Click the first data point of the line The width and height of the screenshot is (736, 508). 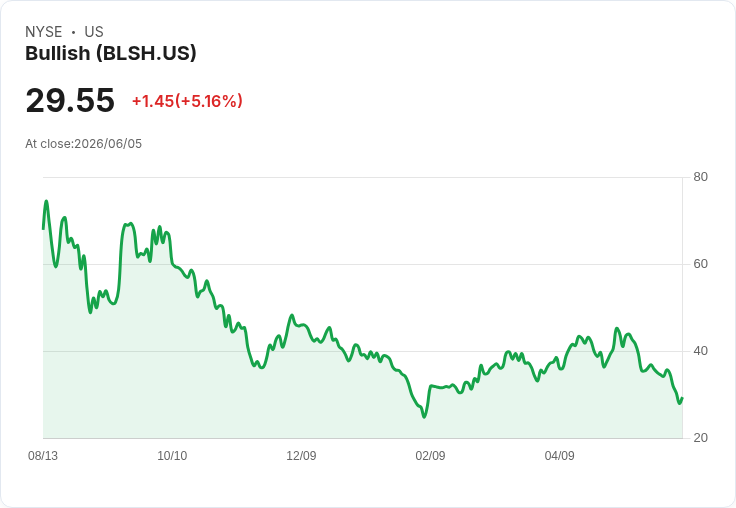[x=43, y=229]
